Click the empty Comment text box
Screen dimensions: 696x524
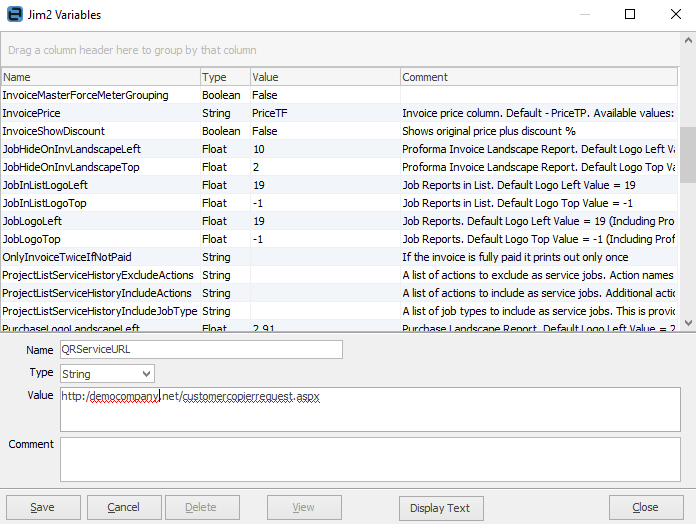click(x=368, y=459)
